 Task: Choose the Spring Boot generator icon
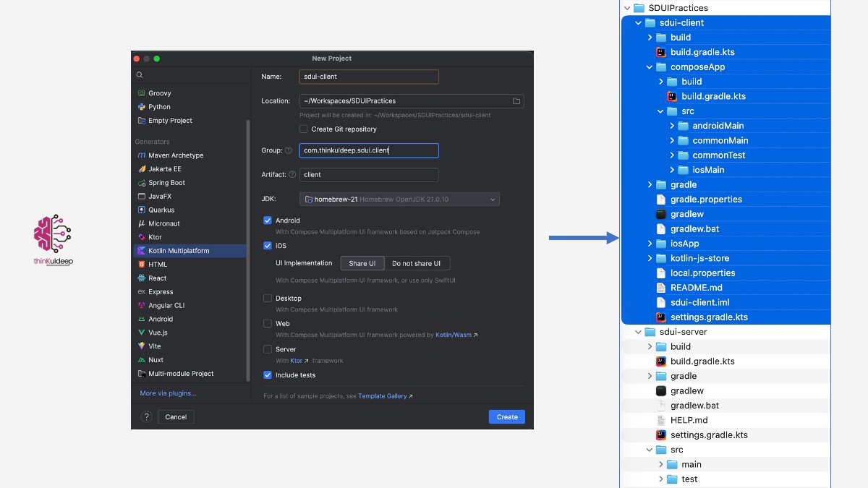142,183
